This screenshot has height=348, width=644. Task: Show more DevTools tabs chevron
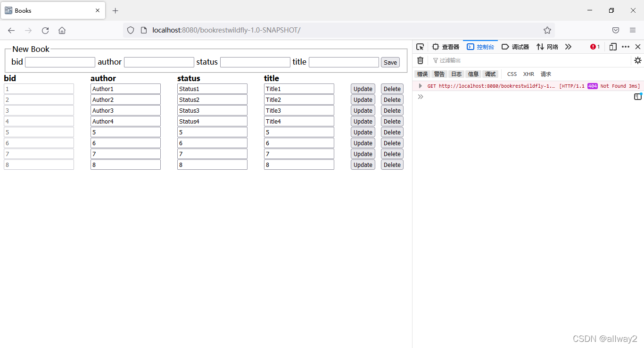point(568,47)
